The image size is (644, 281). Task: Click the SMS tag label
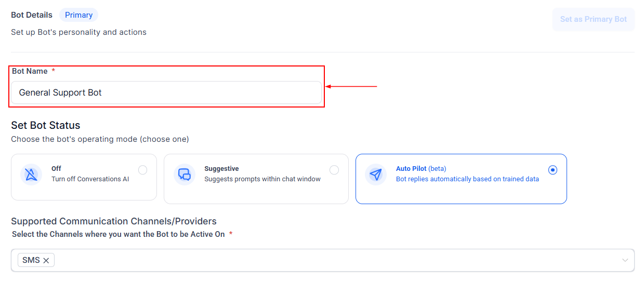pyautogui.click(x=31, y=260)
